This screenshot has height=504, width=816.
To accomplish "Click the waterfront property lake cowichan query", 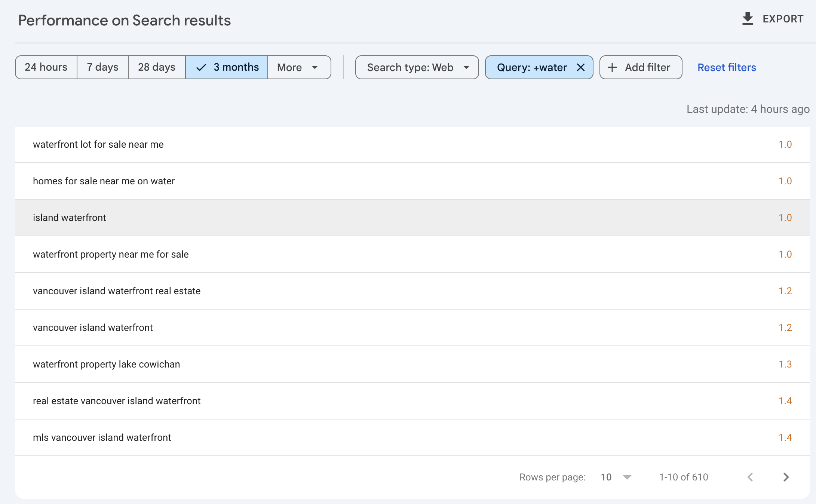I will coord(106,364).
